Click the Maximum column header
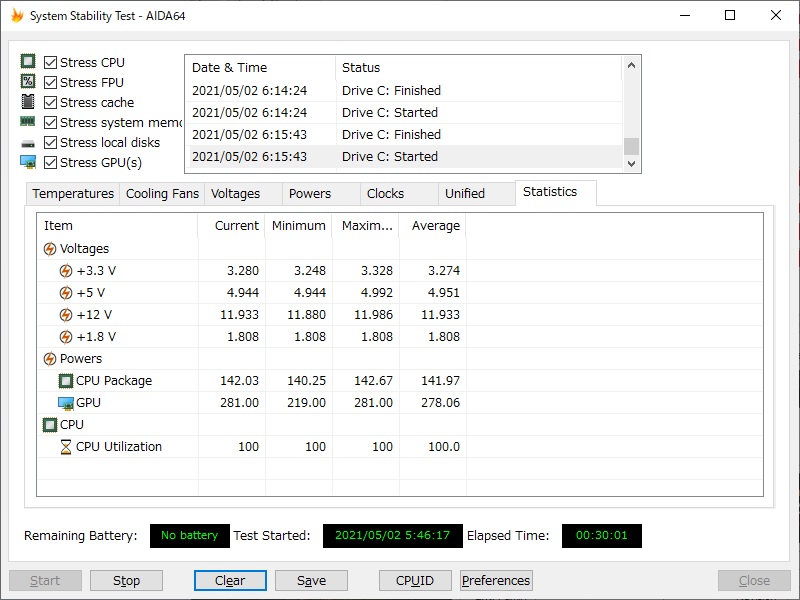 366,226
